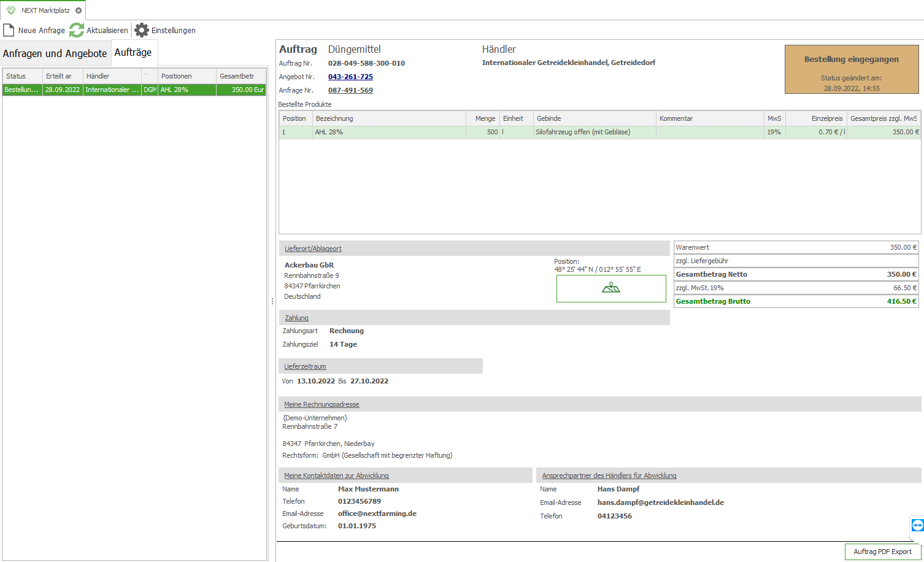Export order with Auftrag PDF Export
Viewport: 924px width, 562px height.
[882, 552]
